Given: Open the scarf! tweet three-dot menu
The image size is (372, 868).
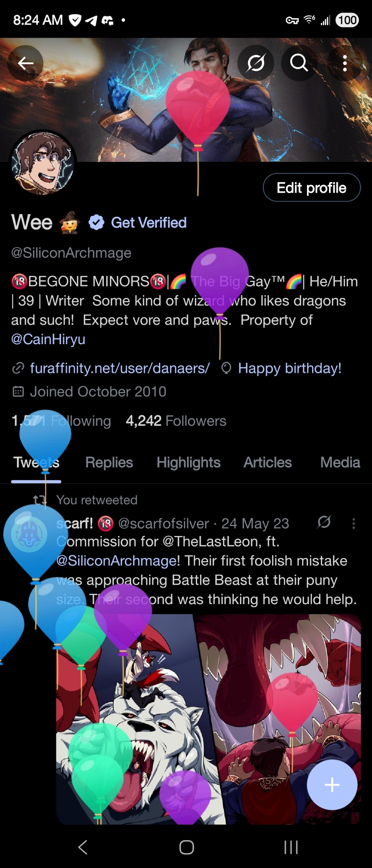Looking at the screenshot, I should click(x=354, y=523).
